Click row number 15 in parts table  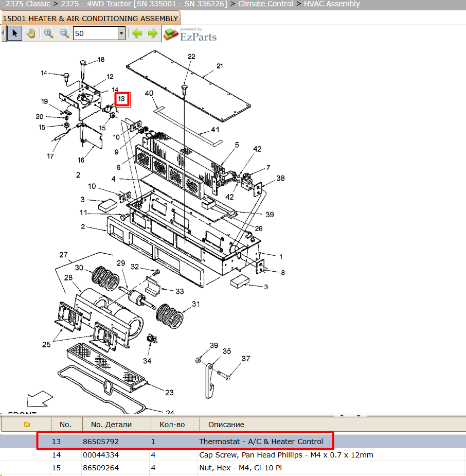56,468
